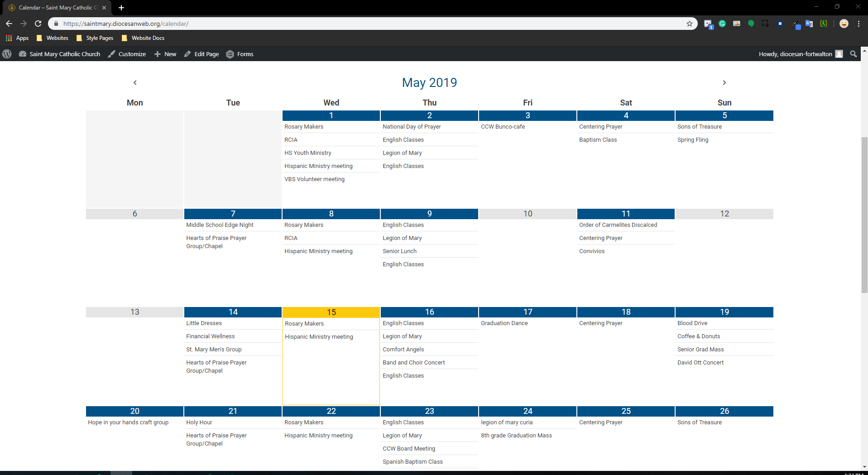
Task: Click Customize in admin bar
Action: [127, 54]
